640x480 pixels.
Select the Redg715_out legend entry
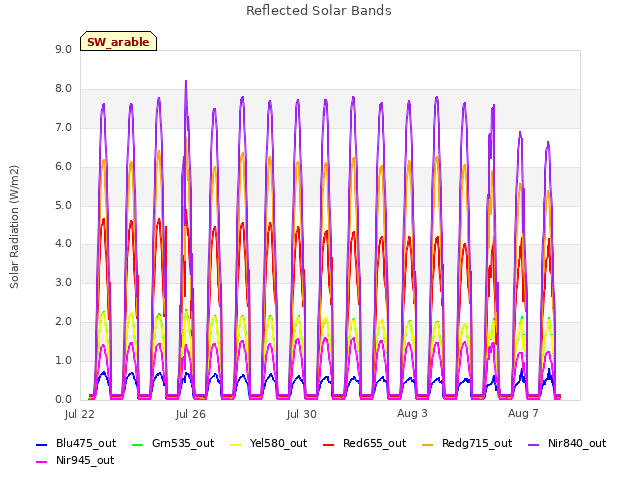[x=467, y=444]
